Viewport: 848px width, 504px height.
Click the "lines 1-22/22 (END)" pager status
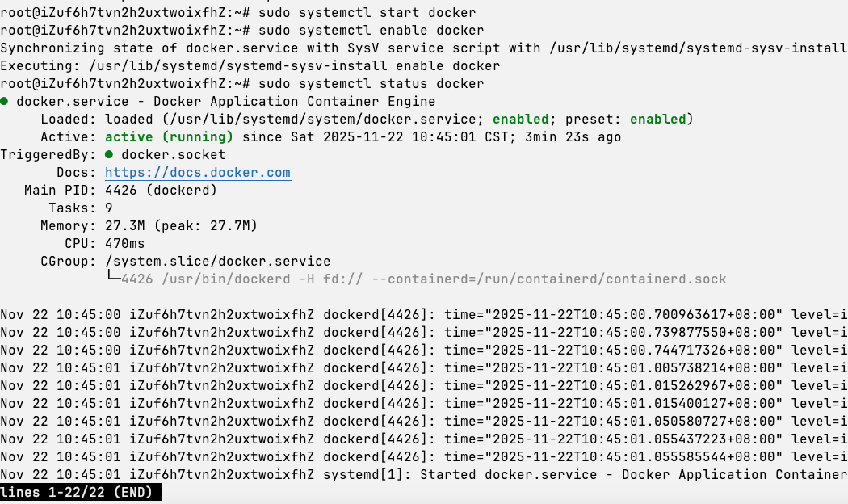81,491
